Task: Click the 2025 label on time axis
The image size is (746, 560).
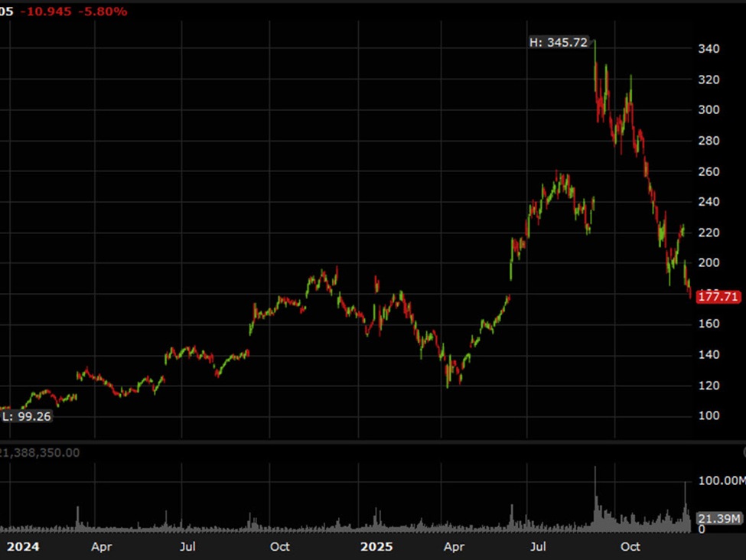Action: pos(376,546)
